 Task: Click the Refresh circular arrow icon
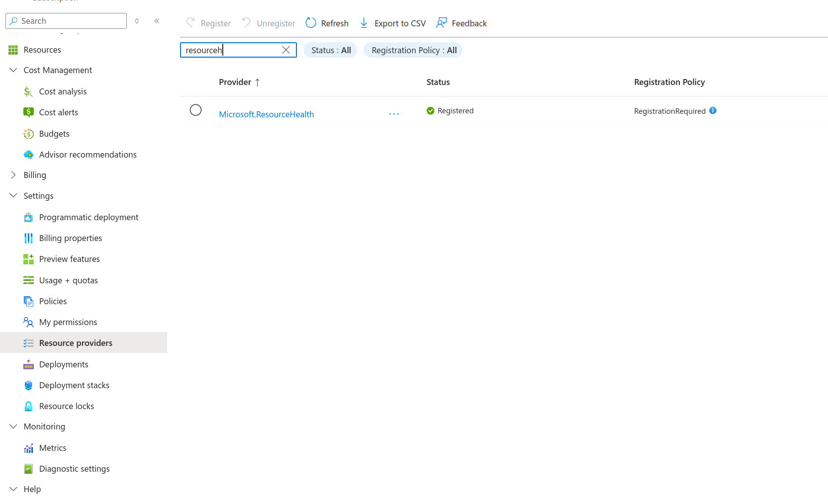pos(311,23)
